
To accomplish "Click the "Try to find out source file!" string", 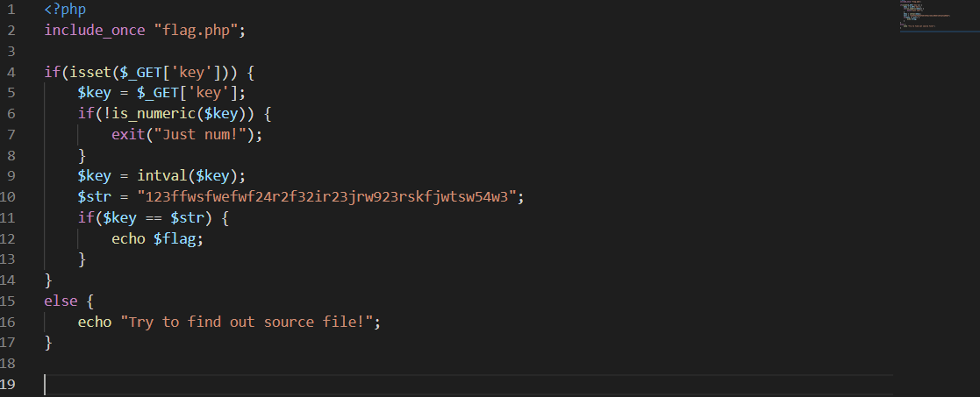I will tap(247, 323).
